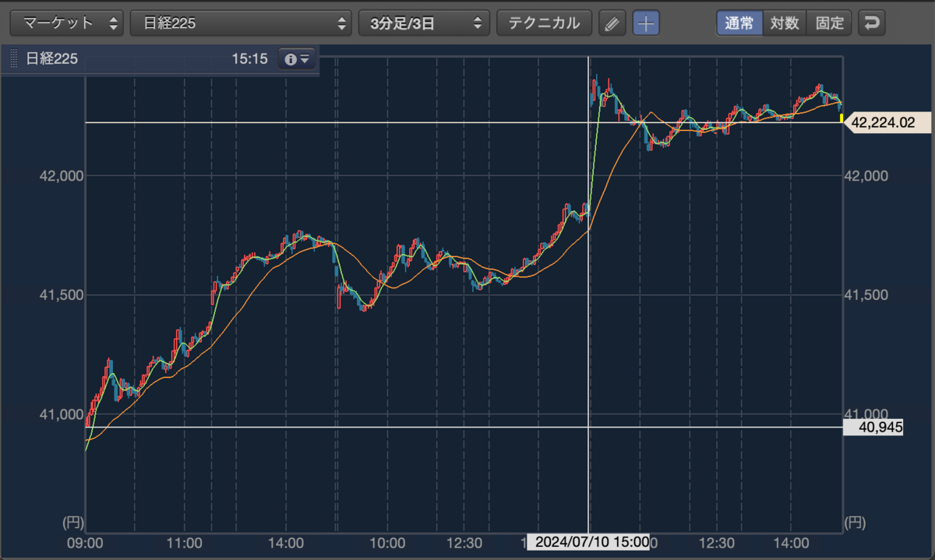935x560 pixels.
Task: Click the 2024/07/10 15:00 date marker
Action: coord(588,542)
